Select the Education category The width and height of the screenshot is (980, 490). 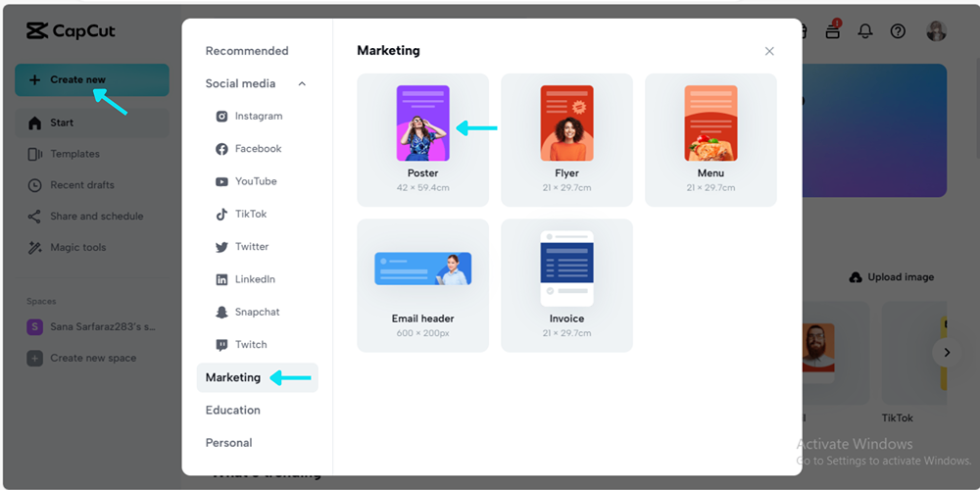coord(233,410)
